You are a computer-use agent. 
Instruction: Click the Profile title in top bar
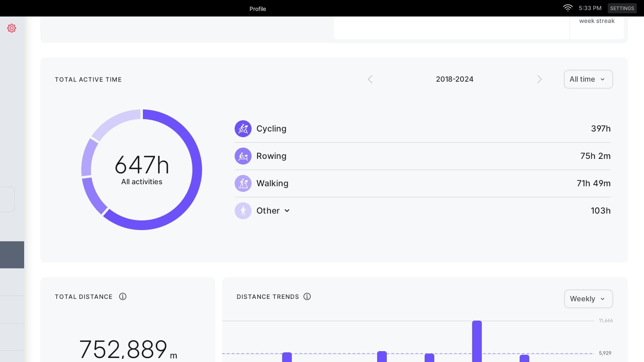(258, 9)
